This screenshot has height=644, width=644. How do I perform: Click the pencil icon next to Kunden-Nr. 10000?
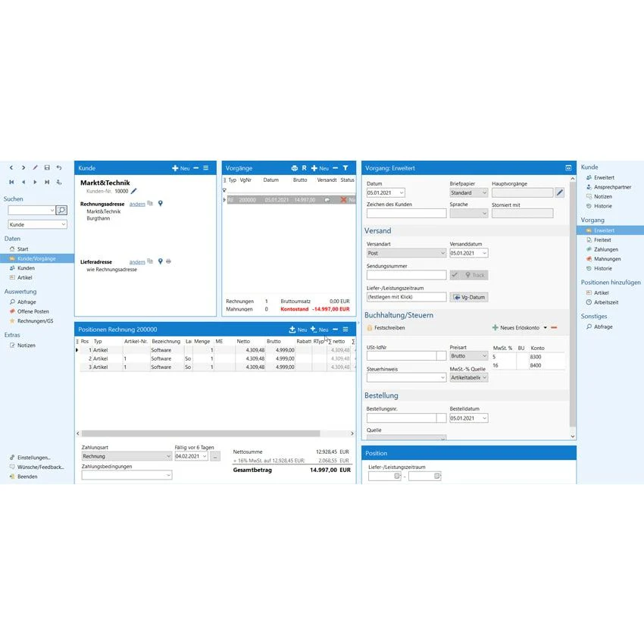click(x=134, y=191)
